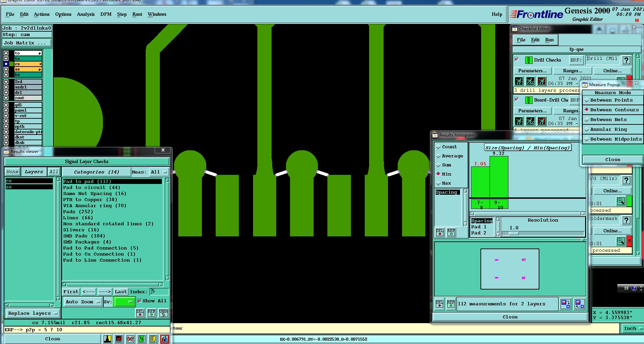
Task: Click the magnifier icon beside the red status
Action: (621, 241)
